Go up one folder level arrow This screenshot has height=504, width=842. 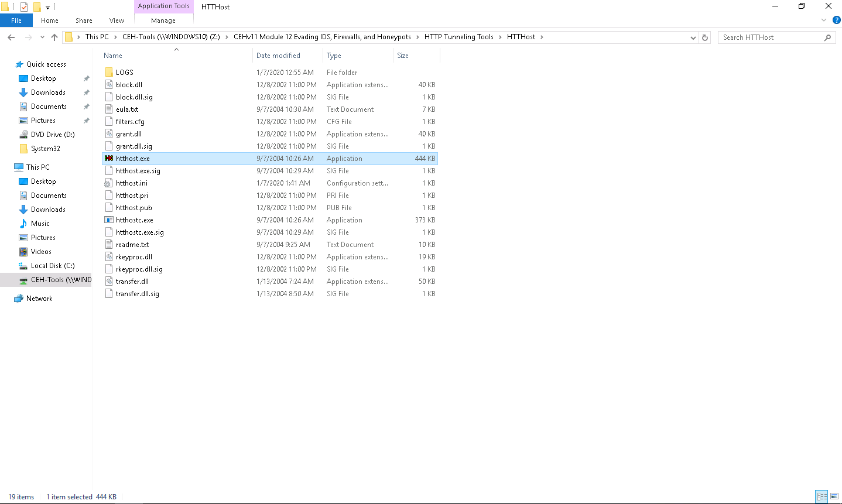[54, 37]
